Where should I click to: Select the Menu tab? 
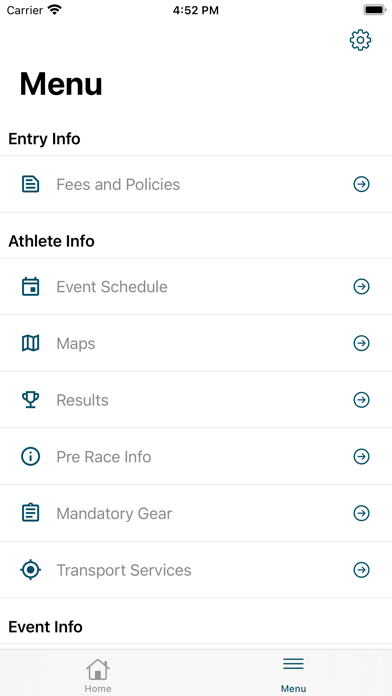pos(293,675)
